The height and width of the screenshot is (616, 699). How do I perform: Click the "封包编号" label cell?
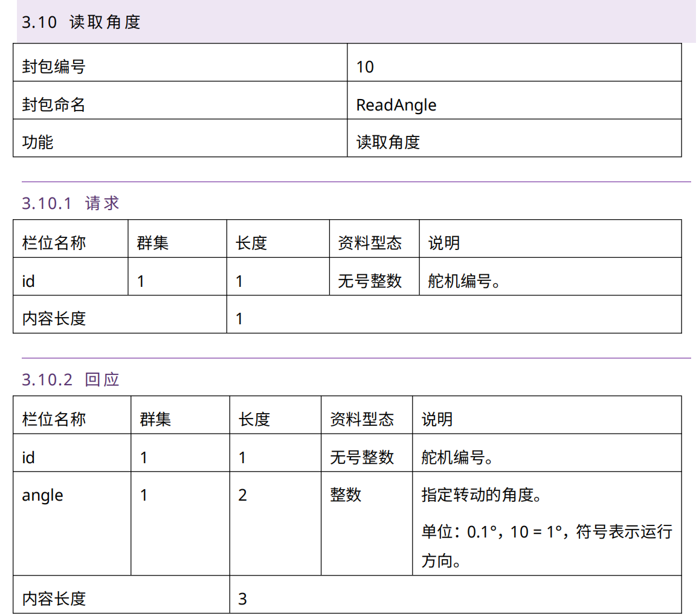tap(54, 66)
